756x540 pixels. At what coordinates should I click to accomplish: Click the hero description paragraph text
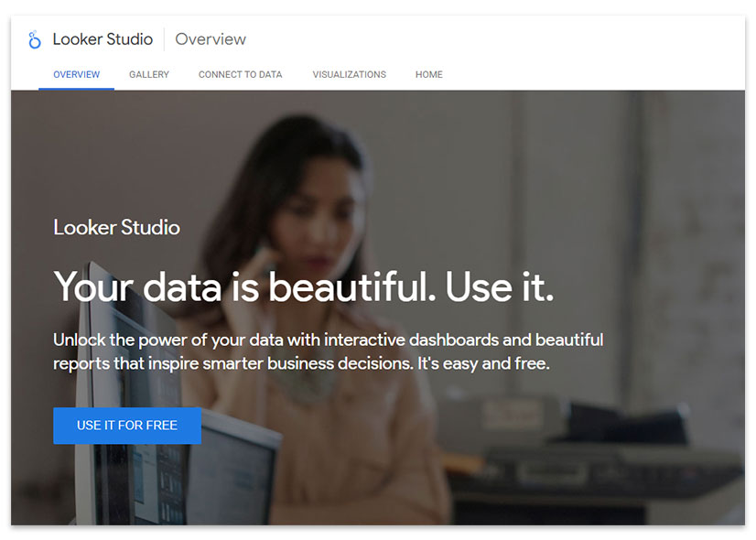[327, 352]
